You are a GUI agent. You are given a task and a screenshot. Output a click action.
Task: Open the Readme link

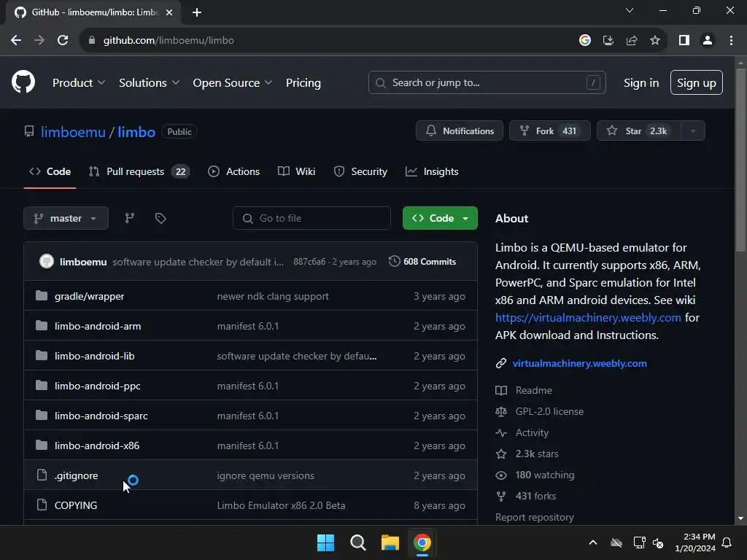click(533, 390)
